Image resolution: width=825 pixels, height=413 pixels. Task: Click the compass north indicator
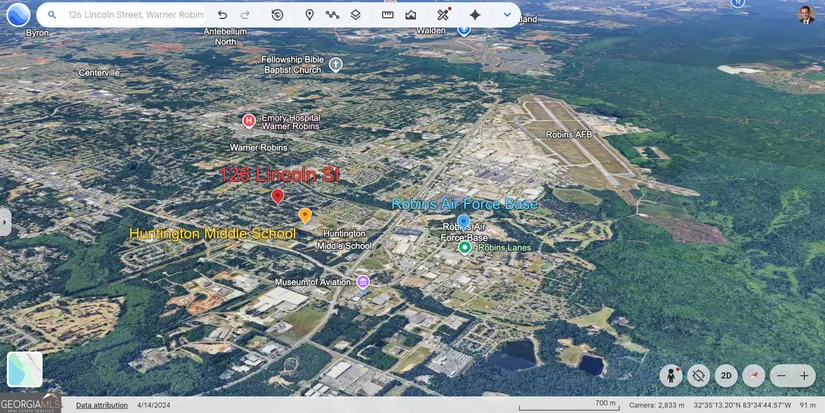[754, 375]
